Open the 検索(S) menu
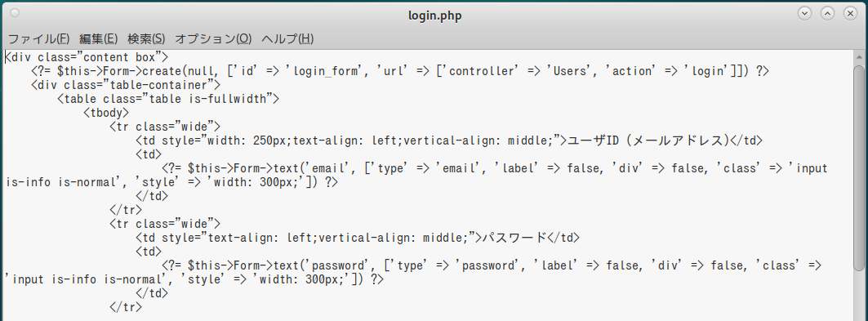This screenshot has width=868, height=321. pos(146,38)
